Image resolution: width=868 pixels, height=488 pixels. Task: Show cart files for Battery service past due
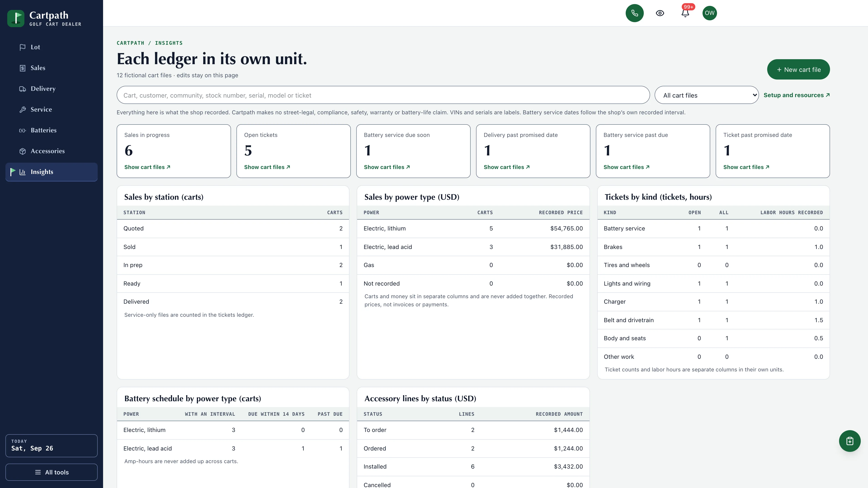point(626,167)
